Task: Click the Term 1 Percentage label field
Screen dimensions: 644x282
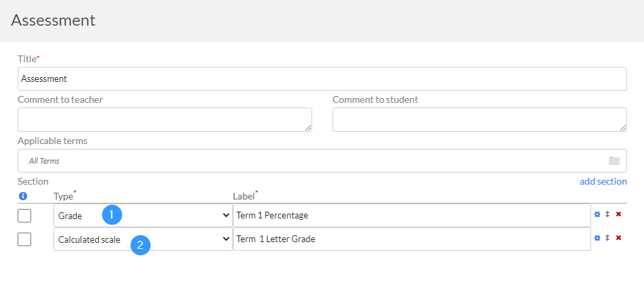Action: pos(412,216)
